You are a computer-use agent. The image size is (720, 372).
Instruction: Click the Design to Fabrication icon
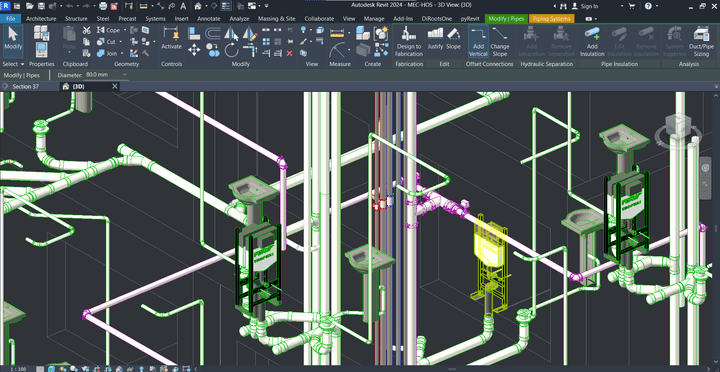[408, 41]
